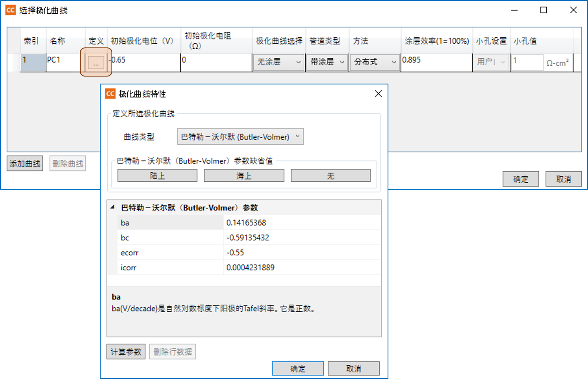Image resolution: width=588 pixels, height=379 pixels.
Task: Click the 删除行数据 button
Action: point(173,352)
